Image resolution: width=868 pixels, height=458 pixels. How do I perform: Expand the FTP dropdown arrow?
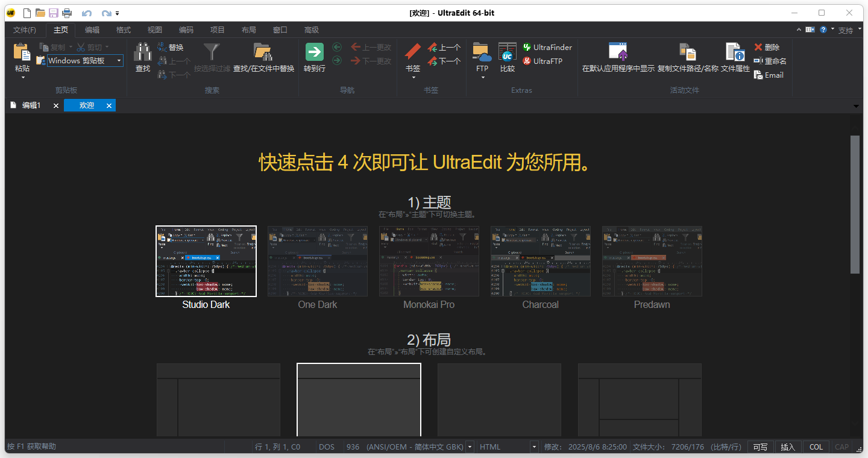[482, 77]
